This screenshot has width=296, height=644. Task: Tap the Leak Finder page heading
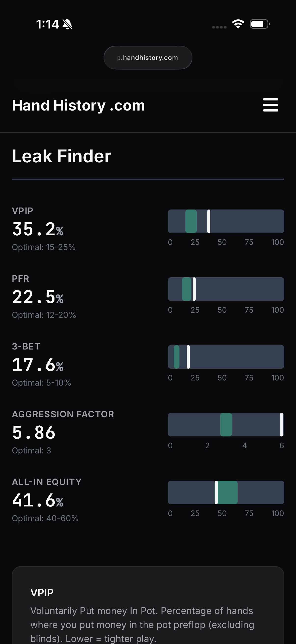pyautogui.click(x=61, y=156)
